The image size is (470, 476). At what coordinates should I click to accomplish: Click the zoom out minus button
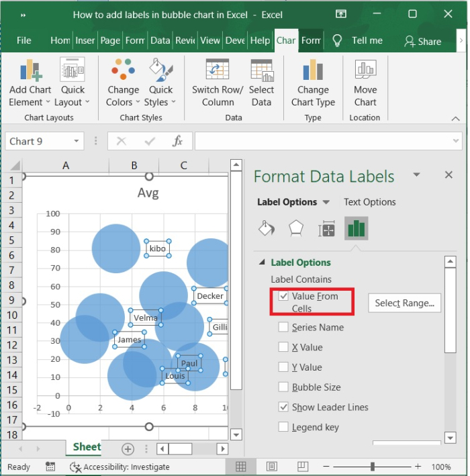pos(326,467)
